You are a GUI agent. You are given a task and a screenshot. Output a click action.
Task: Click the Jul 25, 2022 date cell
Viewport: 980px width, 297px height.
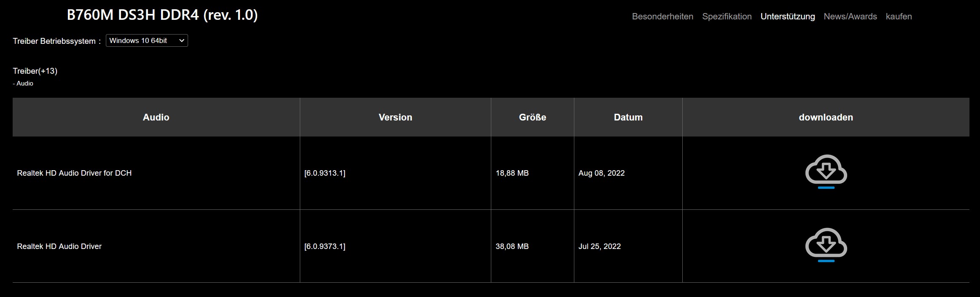point(599,246)
